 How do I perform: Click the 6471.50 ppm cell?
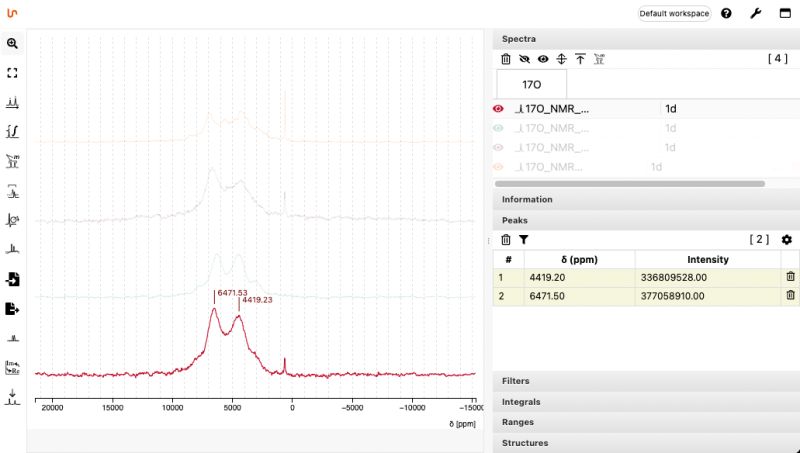coord(579,296)
